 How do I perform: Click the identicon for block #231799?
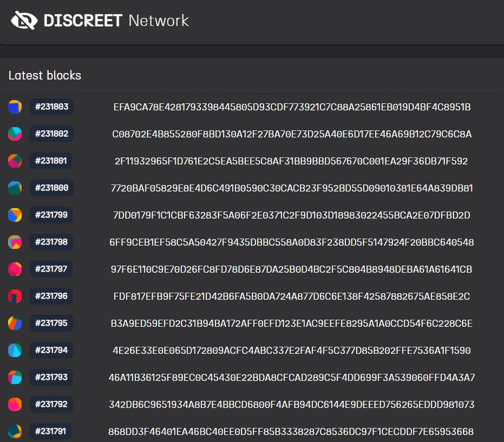point(15,215)
